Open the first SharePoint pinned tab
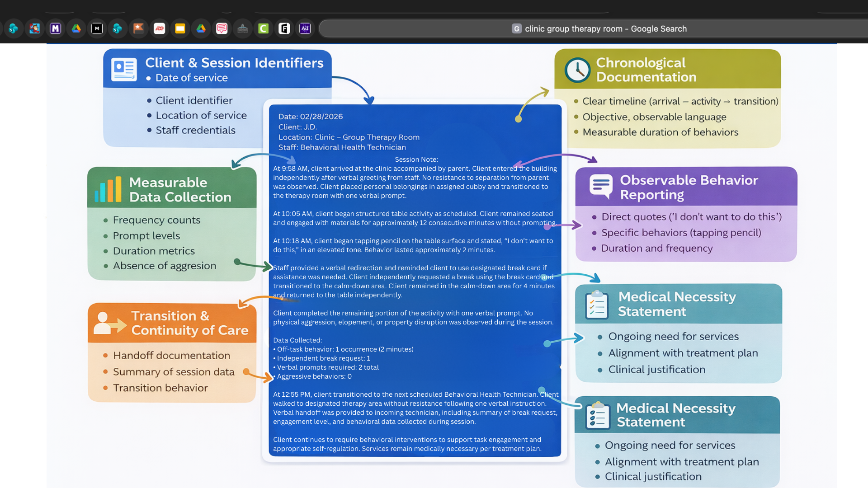868x488 pixels. [x=14, y=29]
